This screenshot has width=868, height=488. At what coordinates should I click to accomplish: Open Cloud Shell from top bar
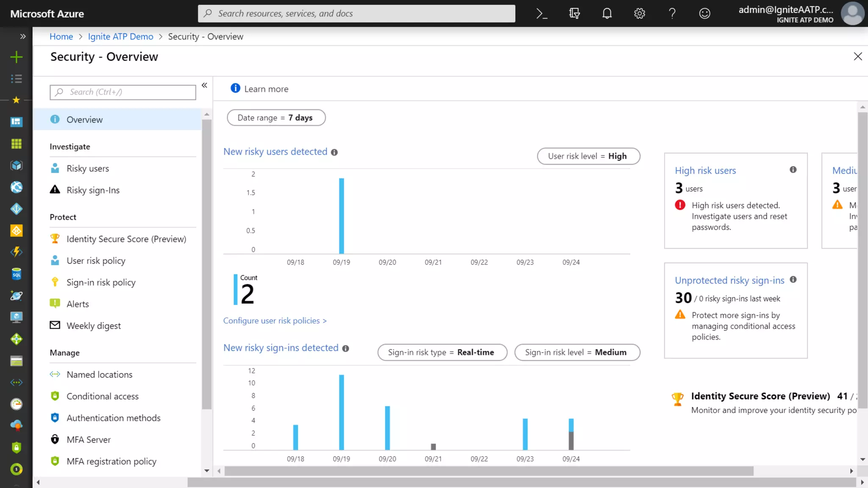pos(542,14)
